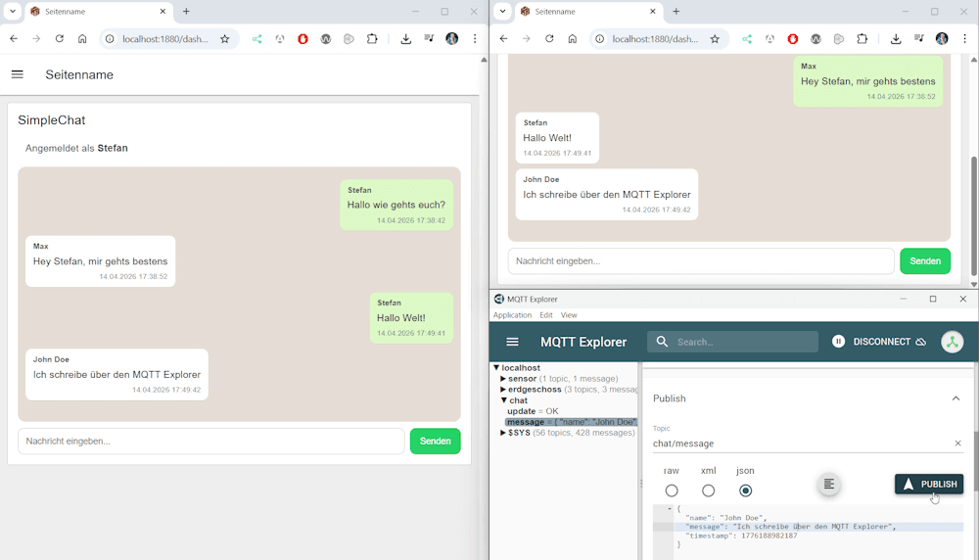Reload page in left browser window
Screen dimensions: 979x560
point(60,39)
